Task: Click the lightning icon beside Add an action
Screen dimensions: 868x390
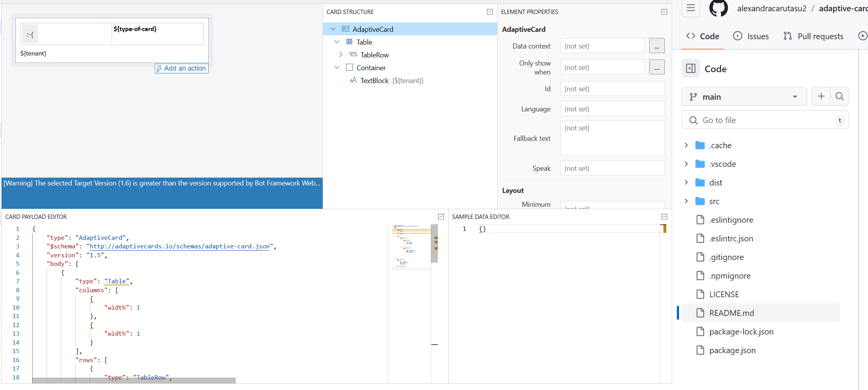Action: coord(160,68)
